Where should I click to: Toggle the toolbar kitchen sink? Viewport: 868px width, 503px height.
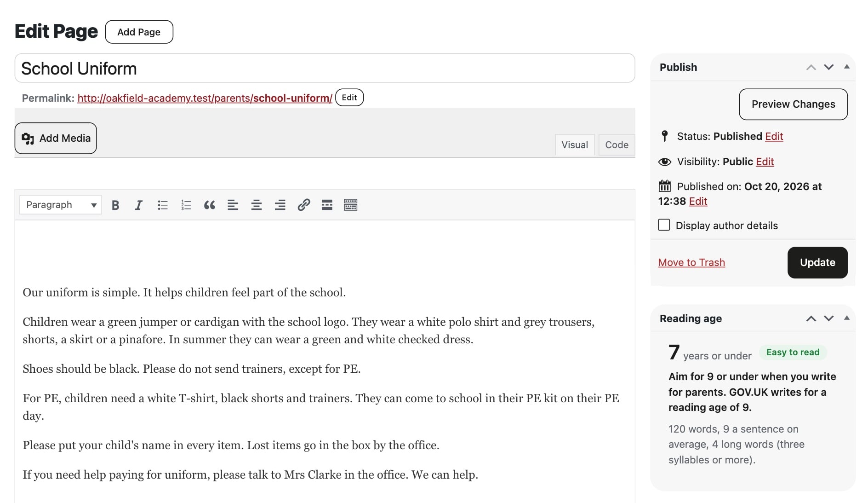350,205
